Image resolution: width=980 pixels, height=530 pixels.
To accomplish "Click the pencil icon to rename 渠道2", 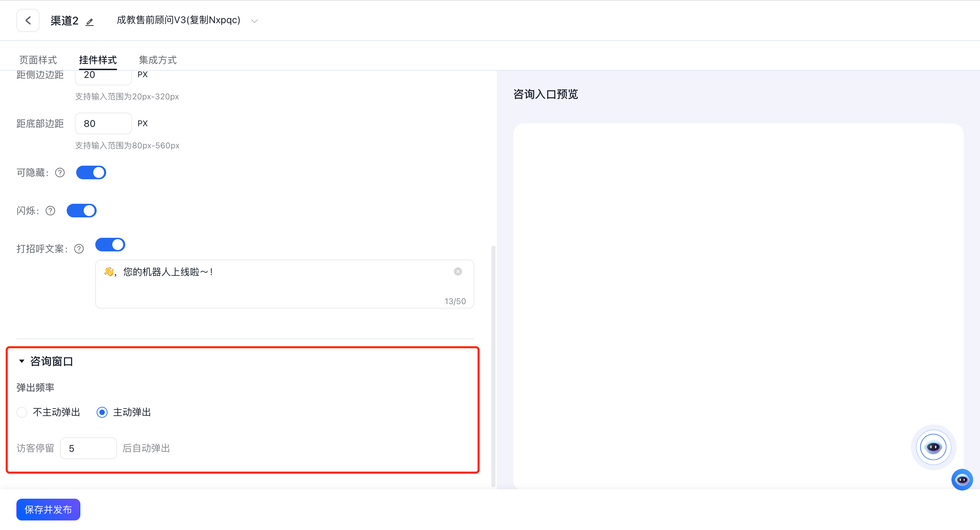I will pos(90,22).
